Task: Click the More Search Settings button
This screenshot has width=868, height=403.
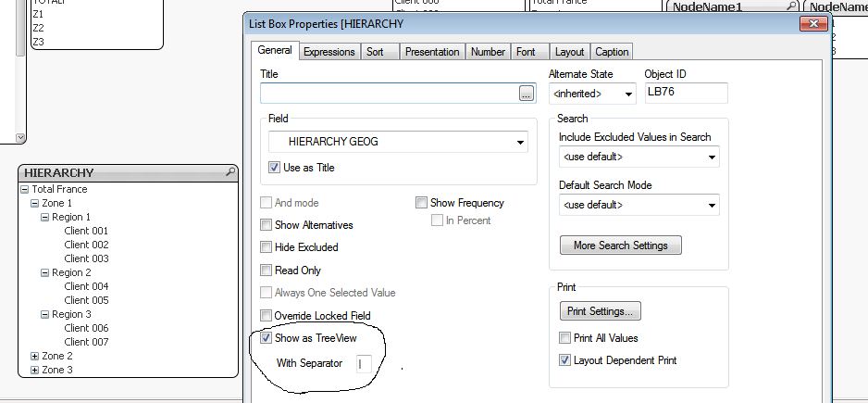Action: point(620,246)
